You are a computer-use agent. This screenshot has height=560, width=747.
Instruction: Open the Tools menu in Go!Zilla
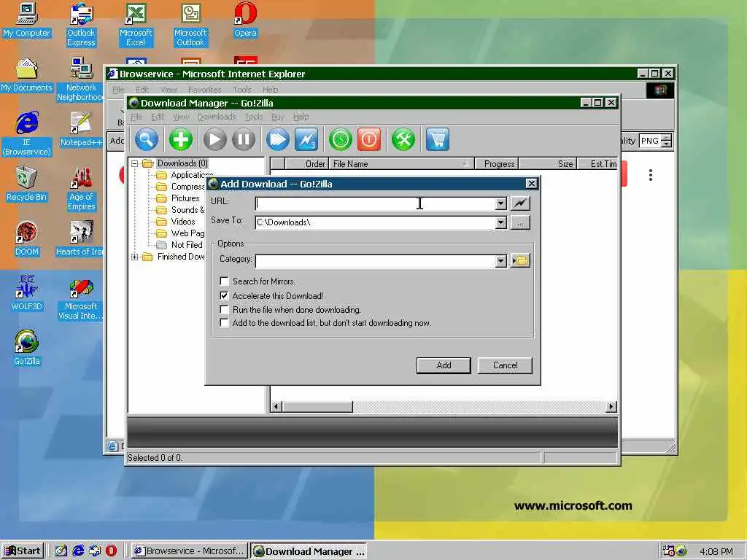[254, 117]
